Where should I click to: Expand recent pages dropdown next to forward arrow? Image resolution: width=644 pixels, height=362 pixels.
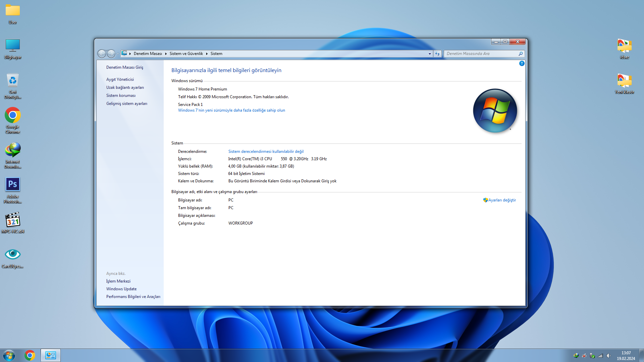tap(118, 54)
